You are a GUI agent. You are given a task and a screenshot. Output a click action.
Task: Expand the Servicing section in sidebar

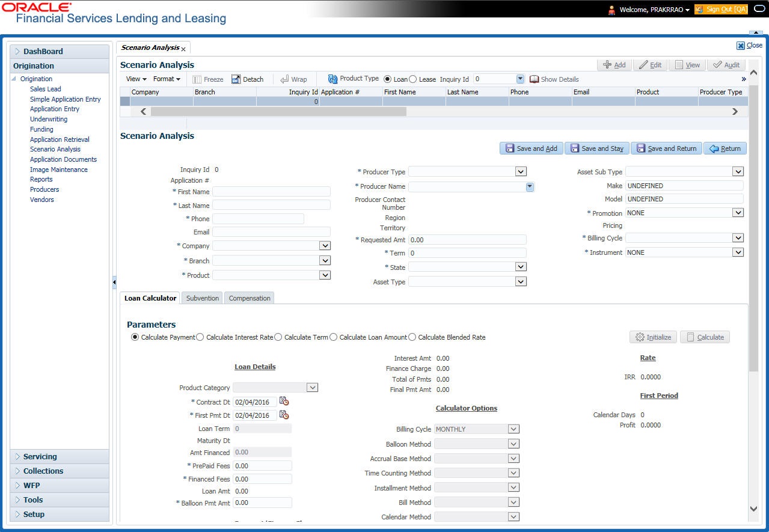click(60, 457)
